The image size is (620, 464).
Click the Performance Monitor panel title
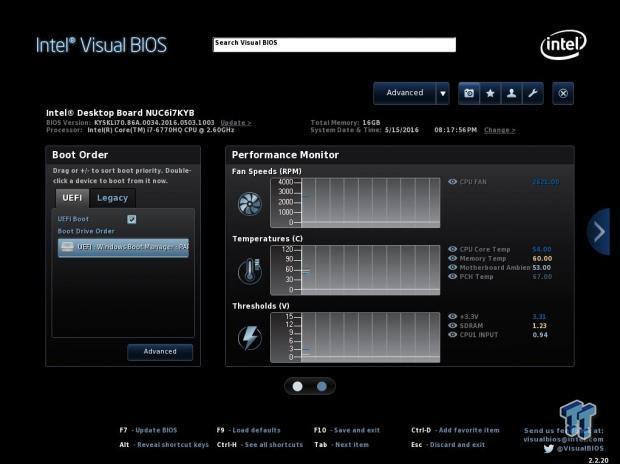285,155
